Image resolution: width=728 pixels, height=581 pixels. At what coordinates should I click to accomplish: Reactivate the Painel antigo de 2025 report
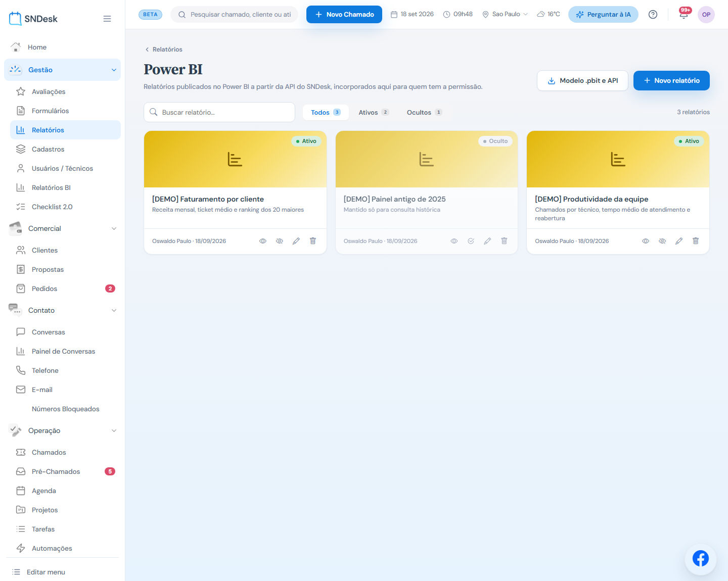pos(471,241)
